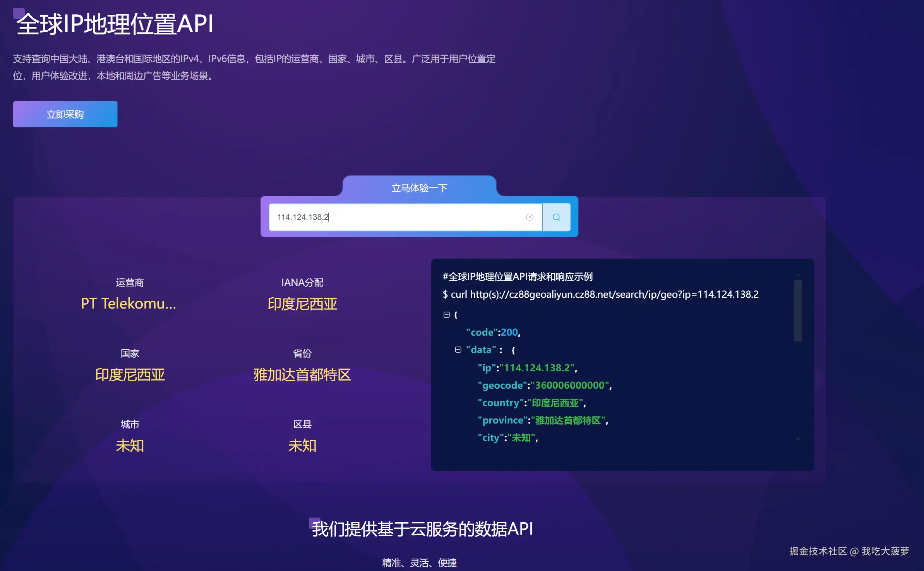Open the operator link PT Telekomu...
The height and width of the screenshot is (571, 924).
pos(129,304)
